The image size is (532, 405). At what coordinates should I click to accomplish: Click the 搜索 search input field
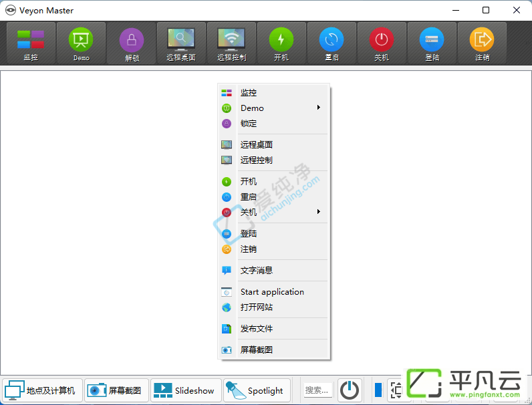318,390
